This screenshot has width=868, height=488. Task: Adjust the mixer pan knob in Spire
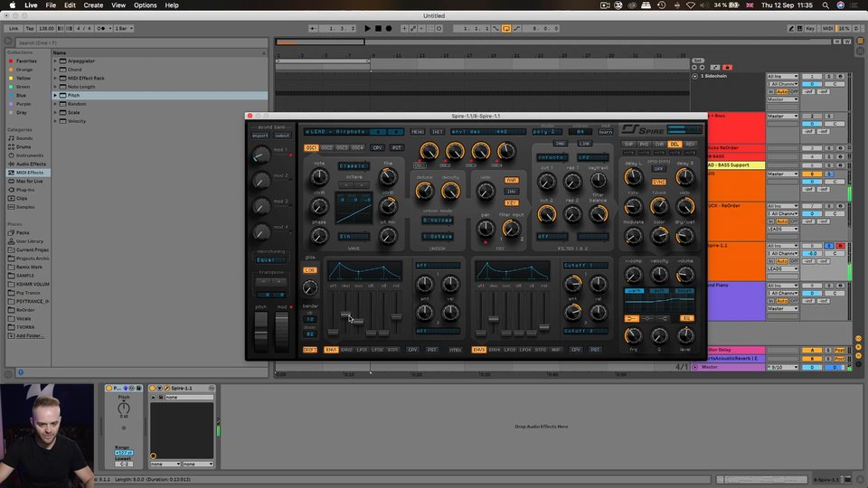point(485,228)
